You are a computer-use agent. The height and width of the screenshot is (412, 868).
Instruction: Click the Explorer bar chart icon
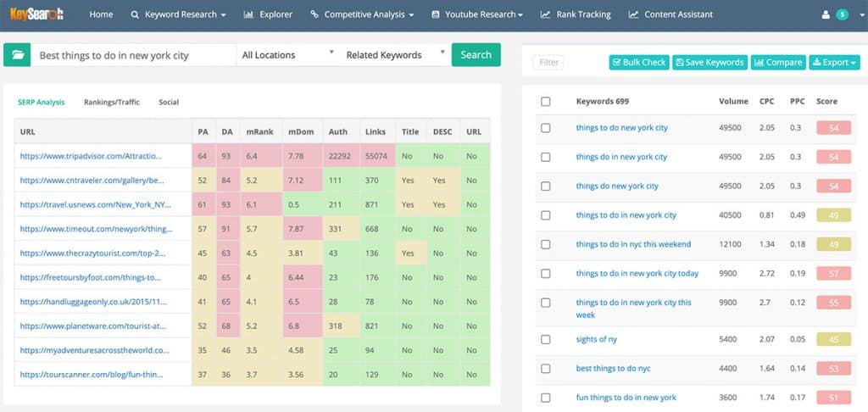click(x=248, y=15)
